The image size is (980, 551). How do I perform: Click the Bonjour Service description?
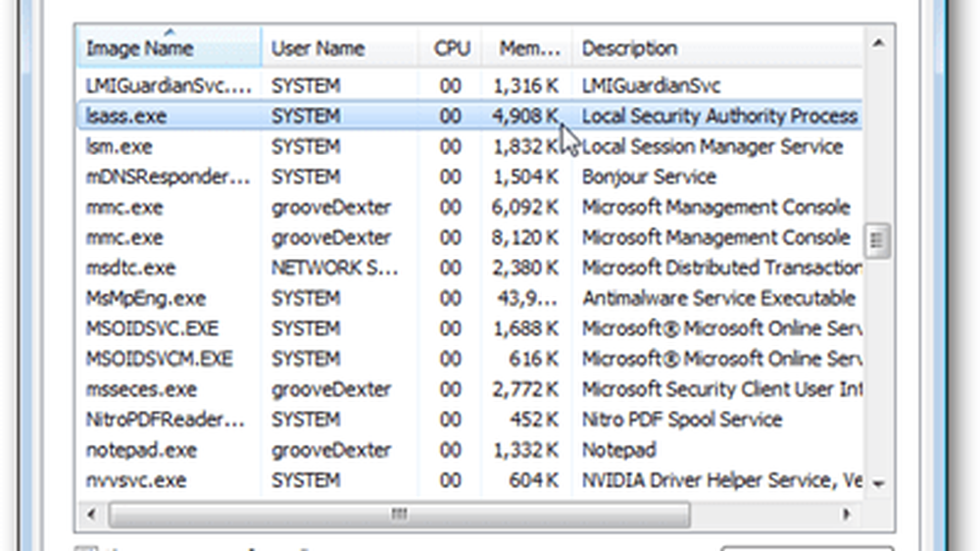649,177
